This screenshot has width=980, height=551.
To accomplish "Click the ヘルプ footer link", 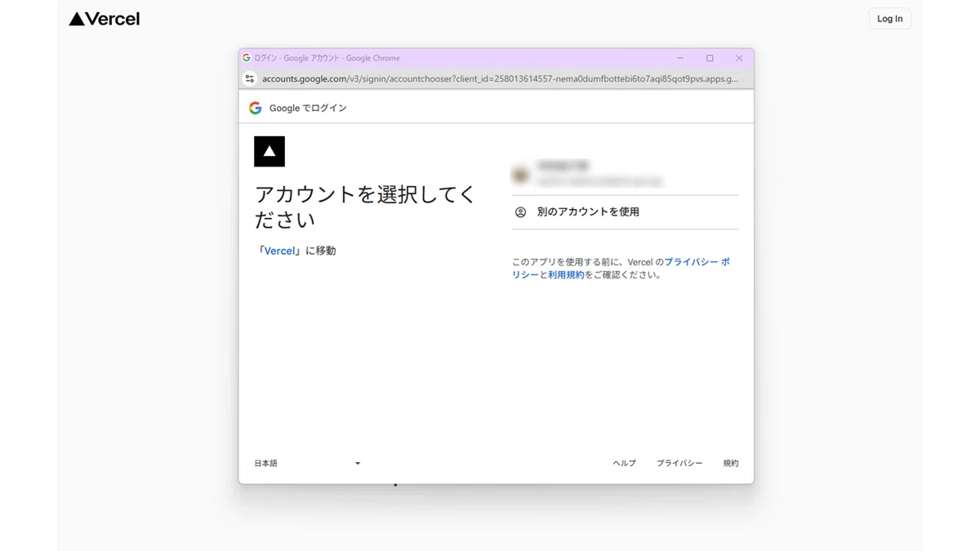I will (624, 463).
